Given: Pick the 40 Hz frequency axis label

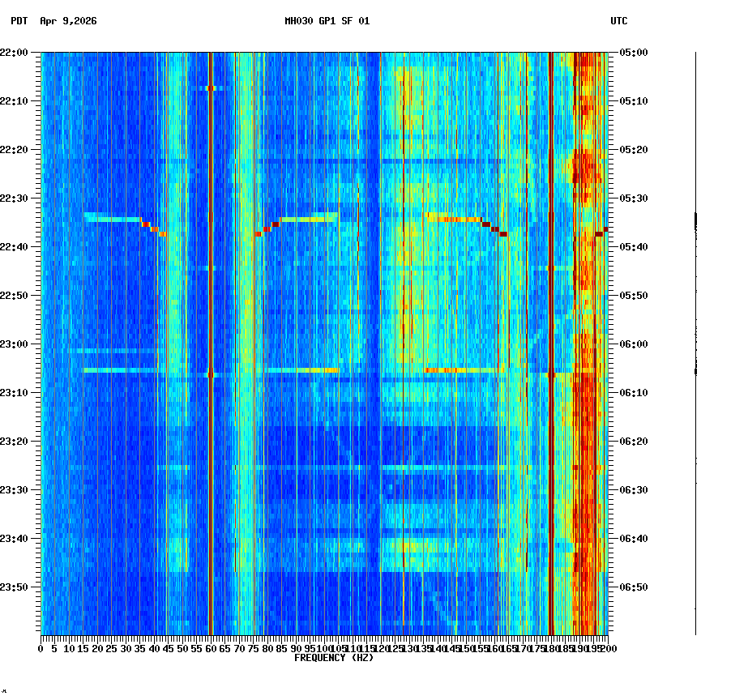Looking at the screenshot, I should click(x=154, y=649).
